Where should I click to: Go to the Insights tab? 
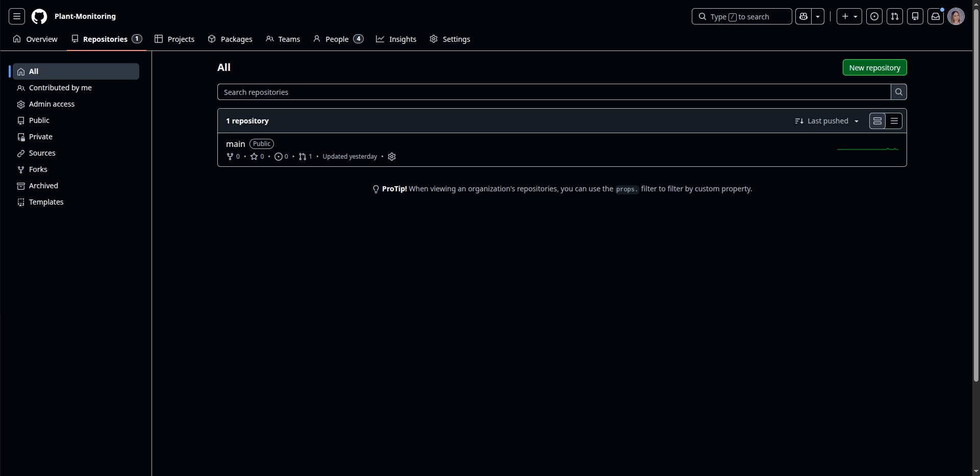click(396, 39)
